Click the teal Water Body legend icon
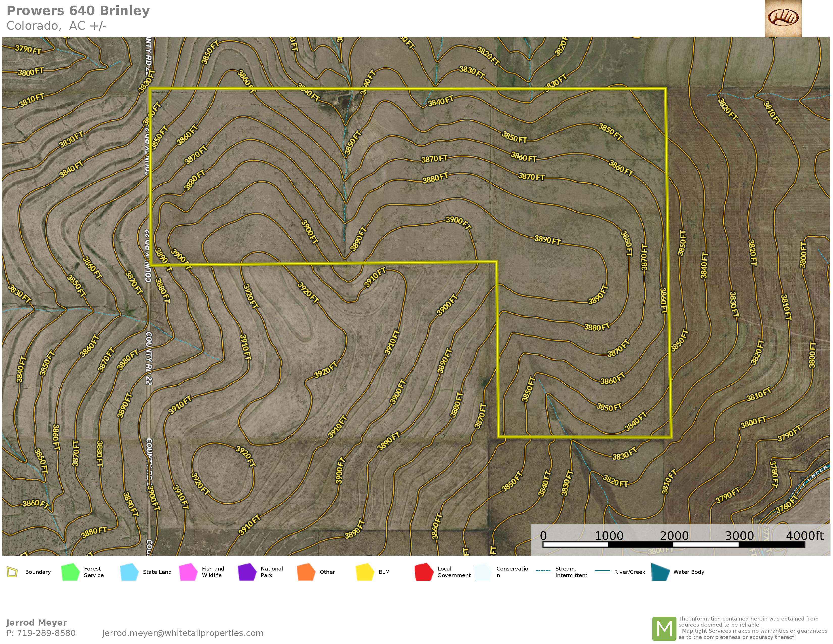The height and width of the screenshot is (644, 833). [x=660, y=572]
